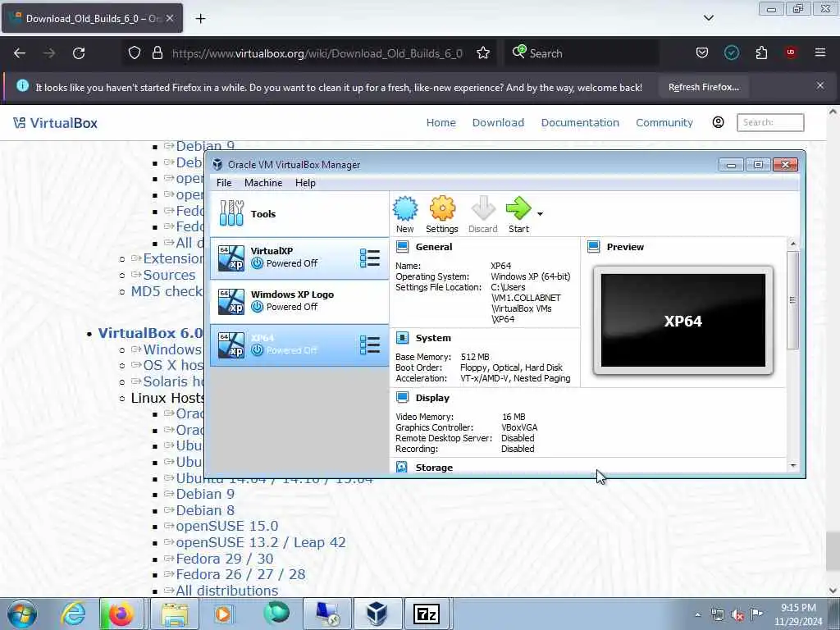This screenshot has width=840, height=630.
Task: Close the Download_Old_Builds tab
Action: click(x=170, y=18)
